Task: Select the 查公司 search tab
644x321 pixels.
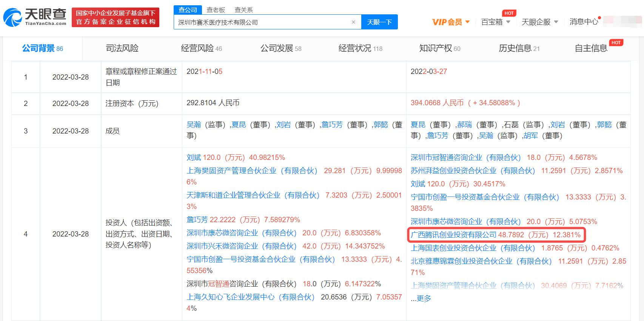Action: tap(188, 10)
